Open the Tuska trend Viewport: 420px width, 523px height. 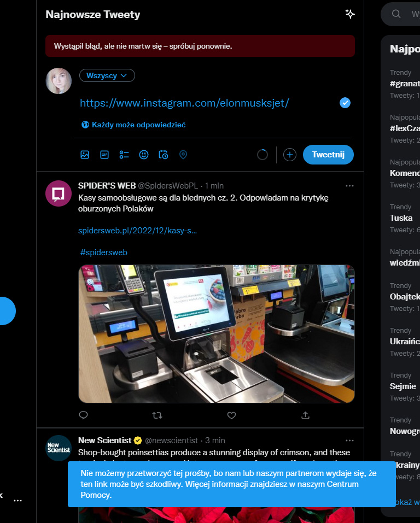[x=401, y=218]
